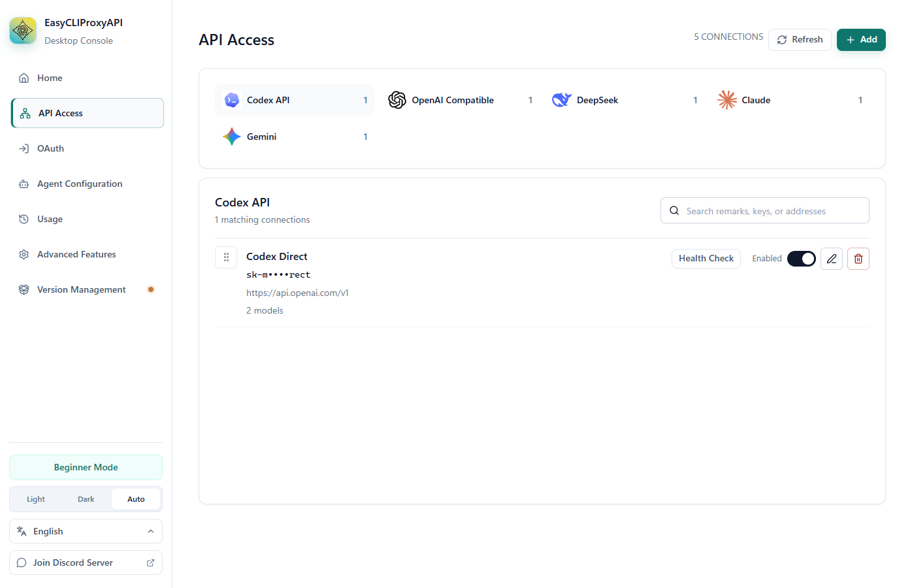This screenshot has width=912, height=588.
Task: Switch to Beginner Mode
Action: (86, 467)
